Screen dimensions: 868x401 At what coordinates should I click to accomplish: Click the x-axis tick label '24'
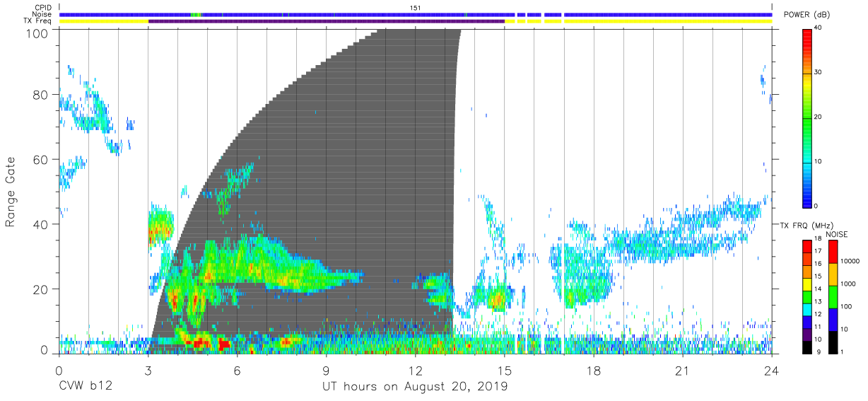[x=772, y=371]
